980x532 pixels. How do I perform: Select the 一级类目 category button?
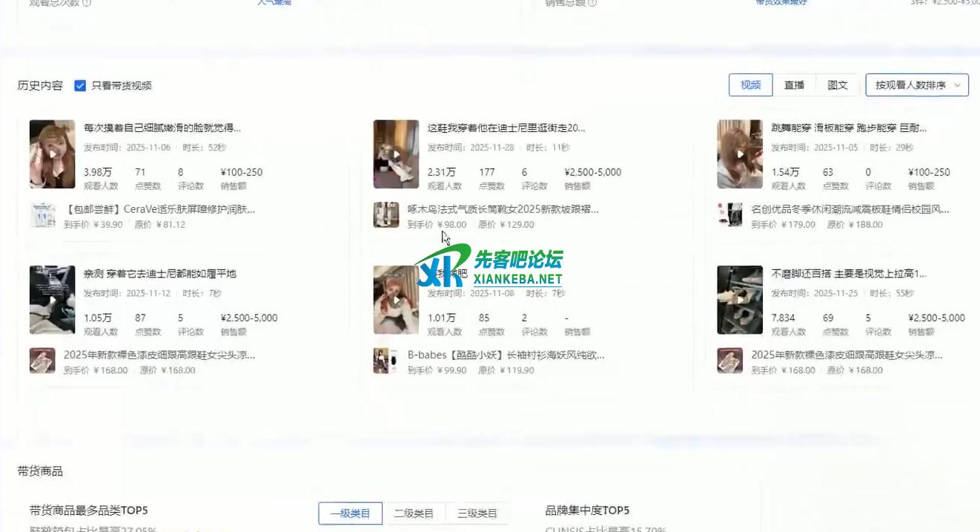point(350,513)
